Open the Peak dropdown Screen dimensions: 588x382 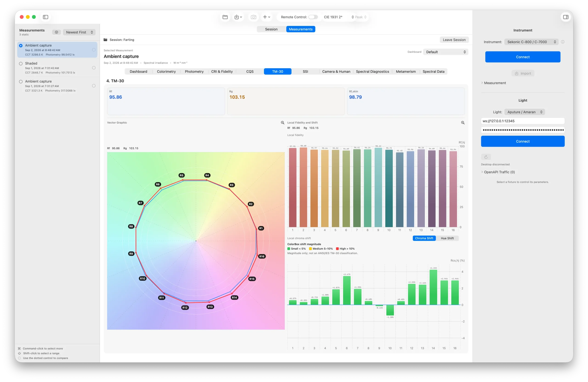[360, 17]
